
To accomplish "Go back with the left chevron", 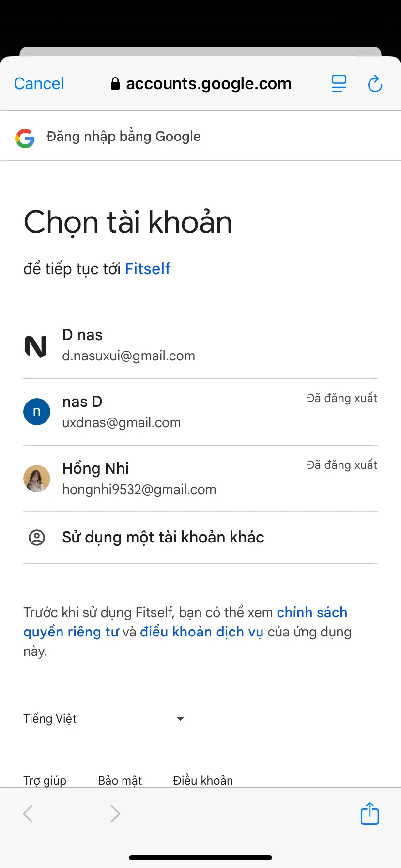I will 28,814.
